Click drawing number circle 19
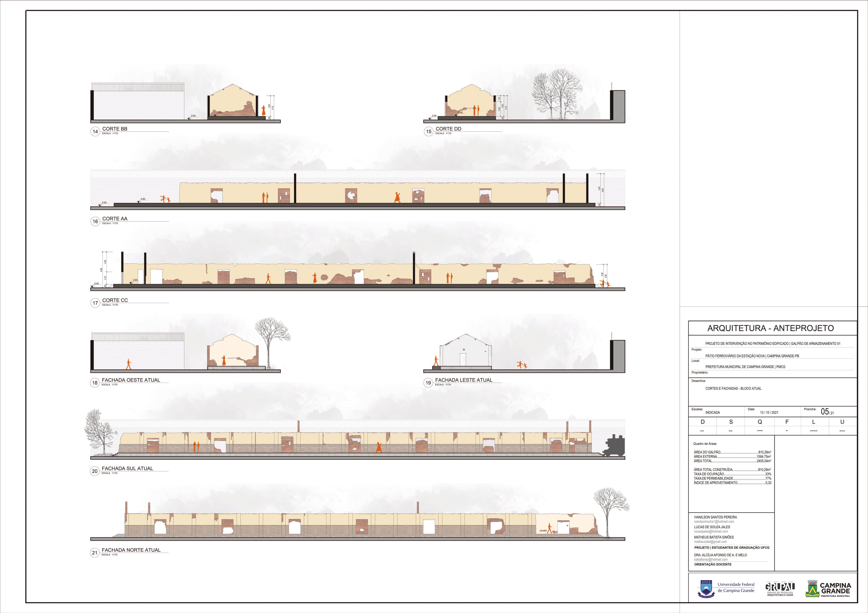 pos(428,383)
